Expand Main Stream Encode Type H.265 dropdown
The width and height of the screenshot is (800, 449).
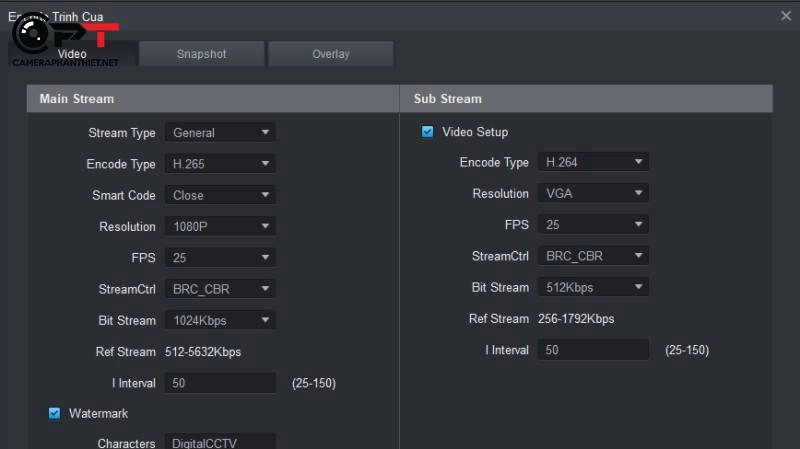(x=220, y=164)
